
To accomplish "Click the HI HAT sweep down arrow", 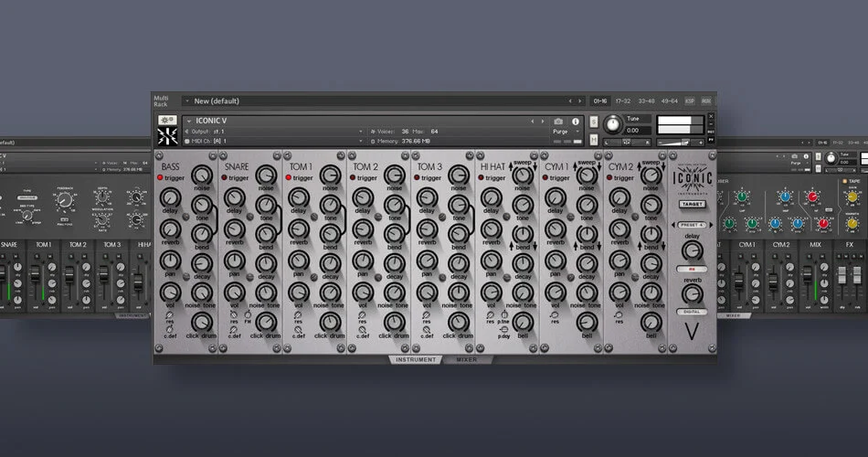I will pos(535,166).
